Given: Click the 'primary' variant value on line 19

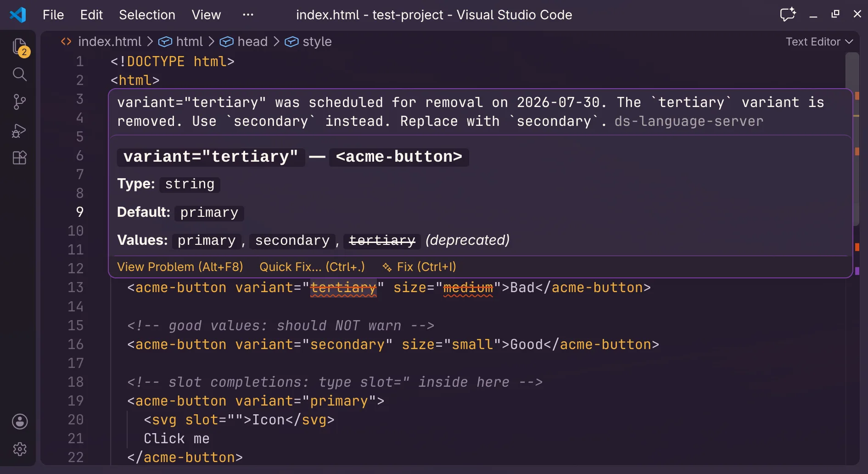Looking at the screenshot, I should coord(339,401).
